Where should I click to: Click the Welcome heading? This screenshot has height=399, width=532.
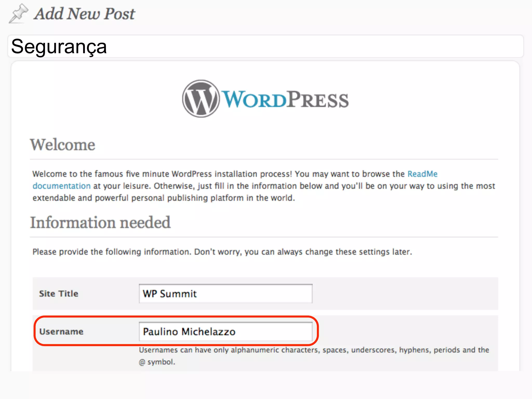tap(63, 145)
